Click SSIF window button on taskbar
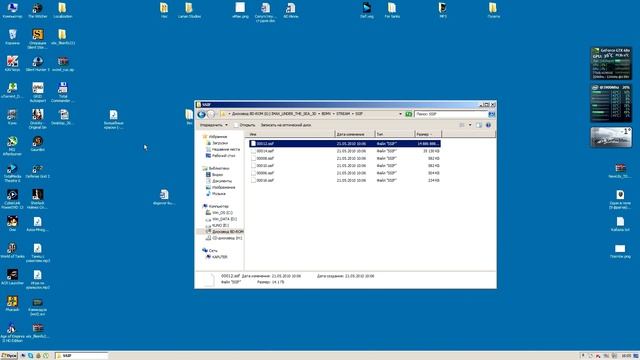 click(x=82, y=356)
